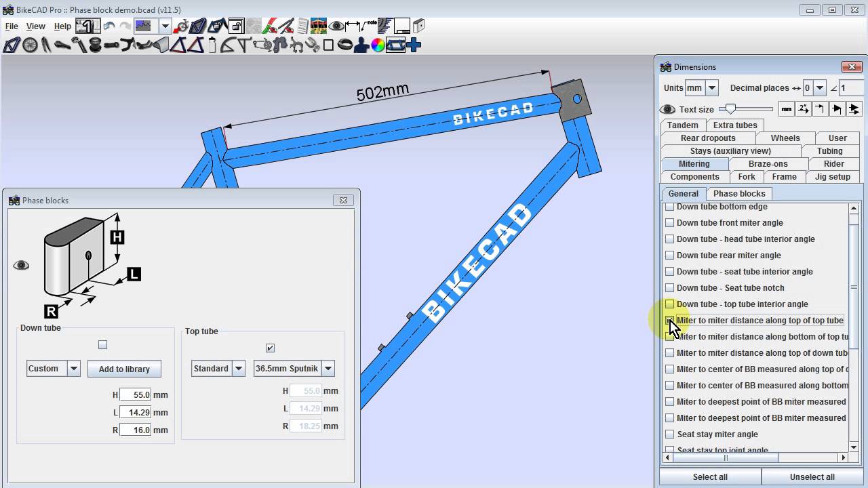Click the Down tube H value field
This screenshot has height=488, width=868.
pyautogui.click(x=135, y=394)
